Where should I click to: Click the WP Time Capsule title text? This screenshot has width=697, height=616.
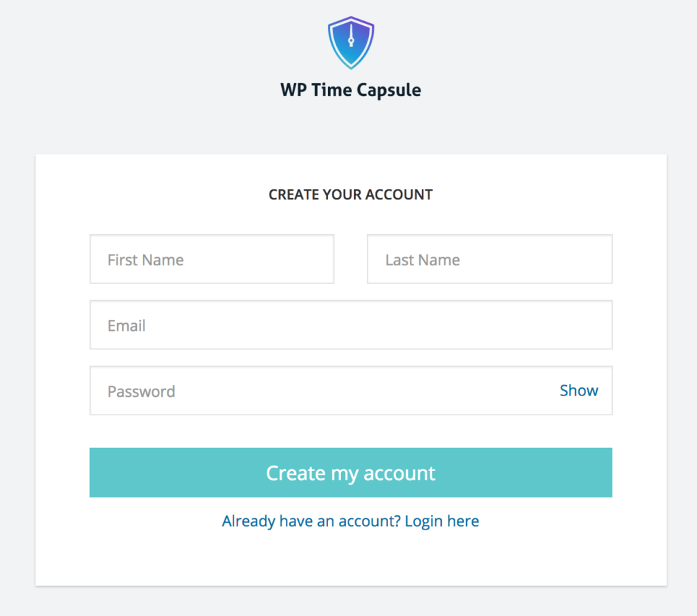click(x=351, y=90)
